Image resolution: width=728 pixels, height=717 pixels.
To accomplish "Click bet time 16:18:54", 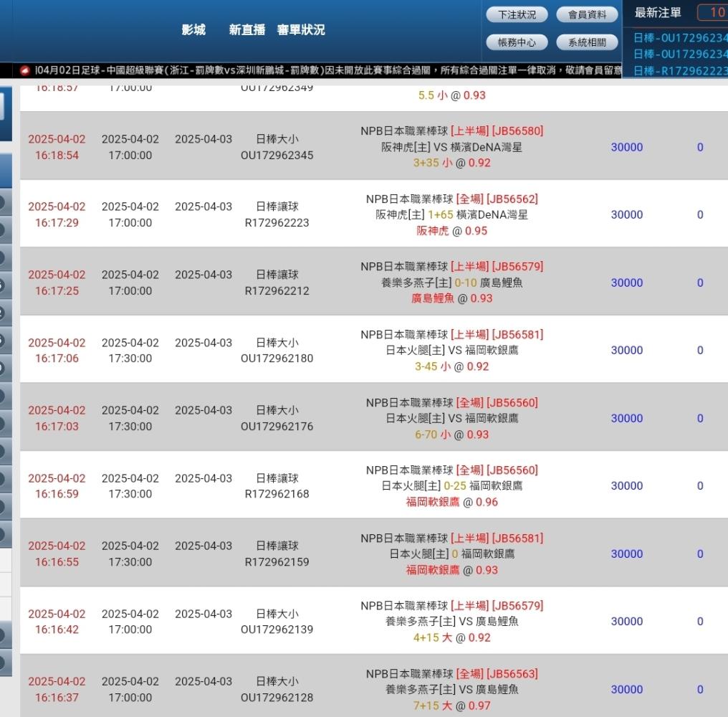I will (x=57, y=155).
